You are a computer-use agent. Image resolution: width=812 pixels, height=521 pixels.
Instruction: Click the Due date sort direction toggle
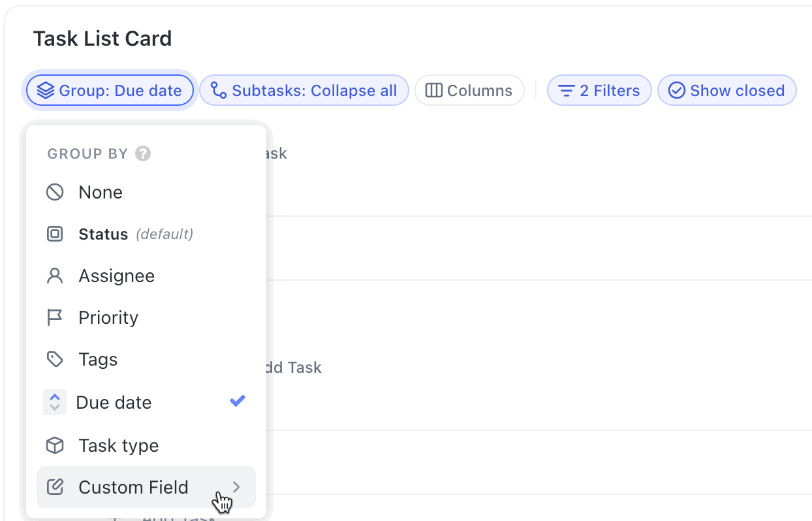click(55, 402)
